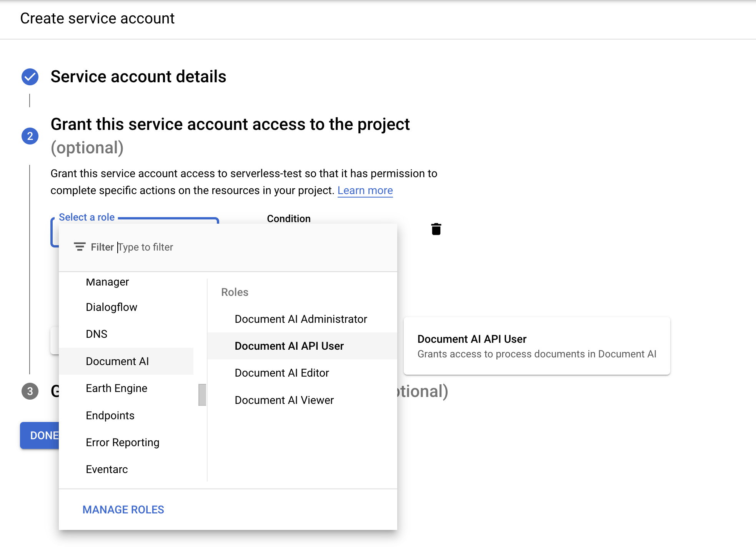Select the Document AI Viewer role
The height and width of the screenshot is (548, 756).
click(x=284, y=400)
